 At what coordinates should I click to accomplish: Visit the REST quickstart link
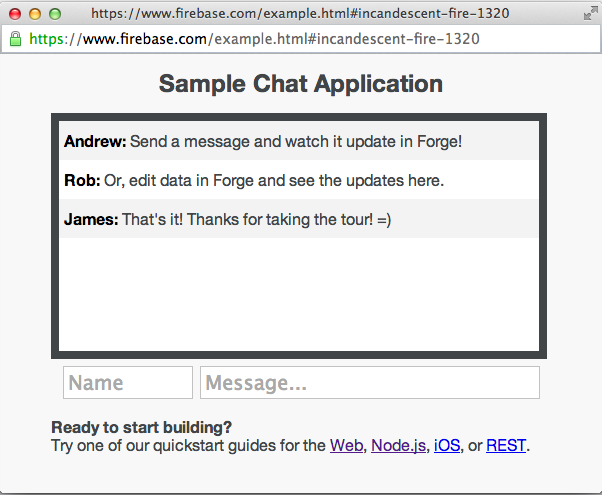506,446
